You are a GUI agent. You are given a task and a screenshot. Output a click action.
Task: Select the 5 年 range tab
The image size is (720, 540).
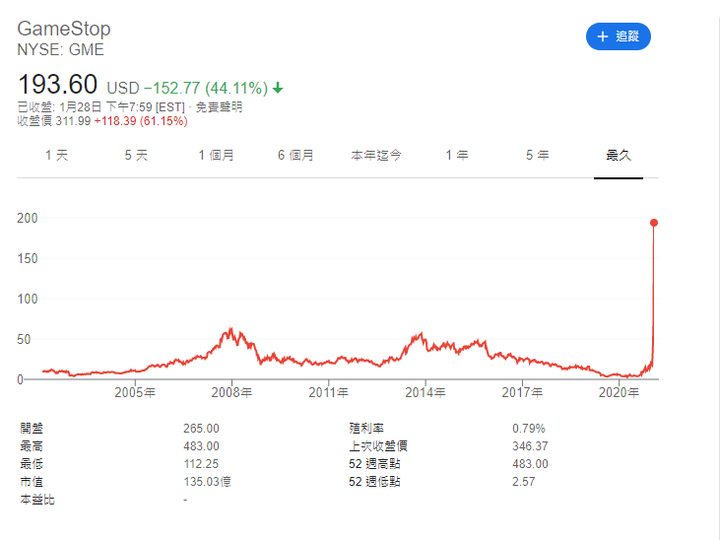[x=537, y=155]
